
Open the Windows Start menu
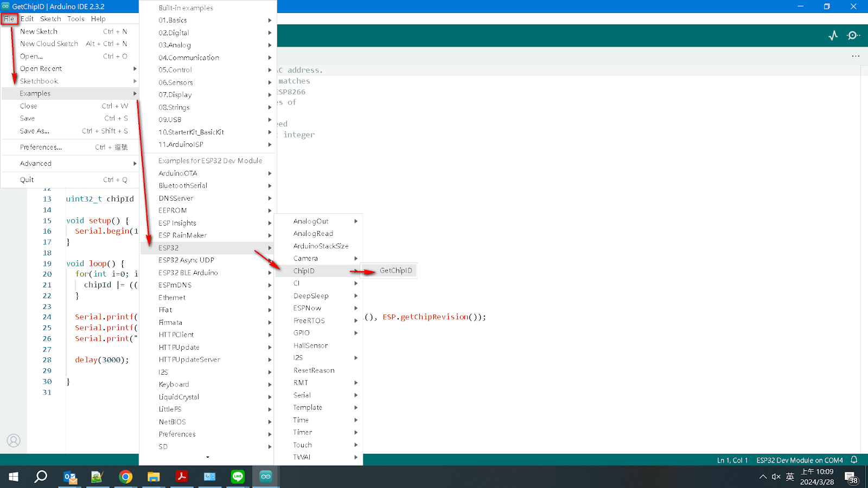click(14, 477)
